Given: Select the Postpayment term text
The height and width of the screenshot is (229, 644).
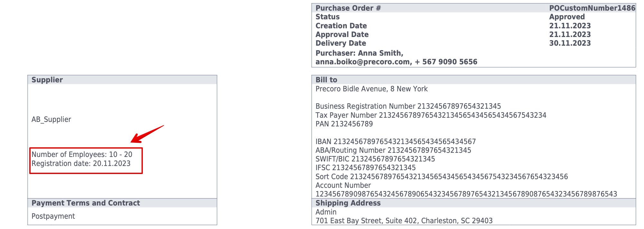Looking at the screenshot, I should 53,216.
